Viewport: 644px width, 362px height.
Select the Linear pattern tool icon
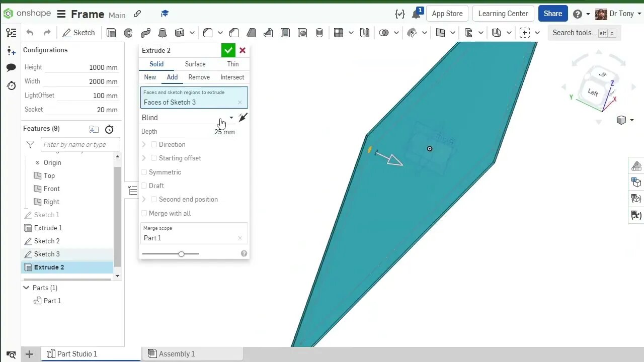[x=339, y=33]
